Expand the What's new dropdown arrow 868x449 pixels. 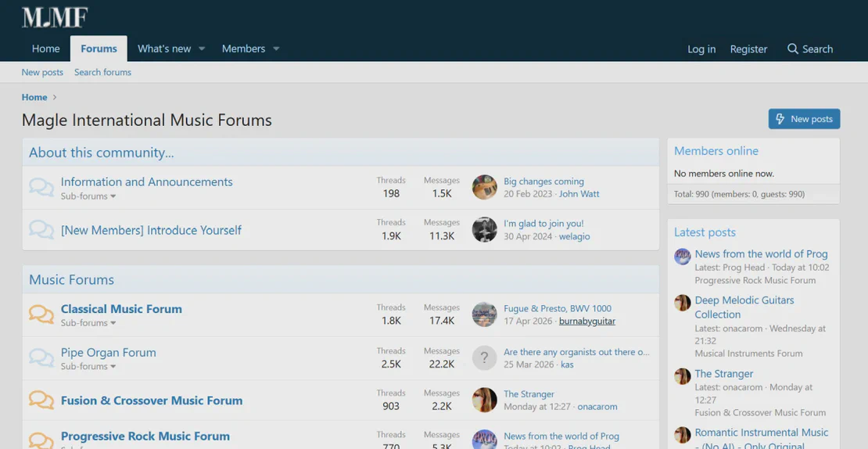click(x=202, y=48)
